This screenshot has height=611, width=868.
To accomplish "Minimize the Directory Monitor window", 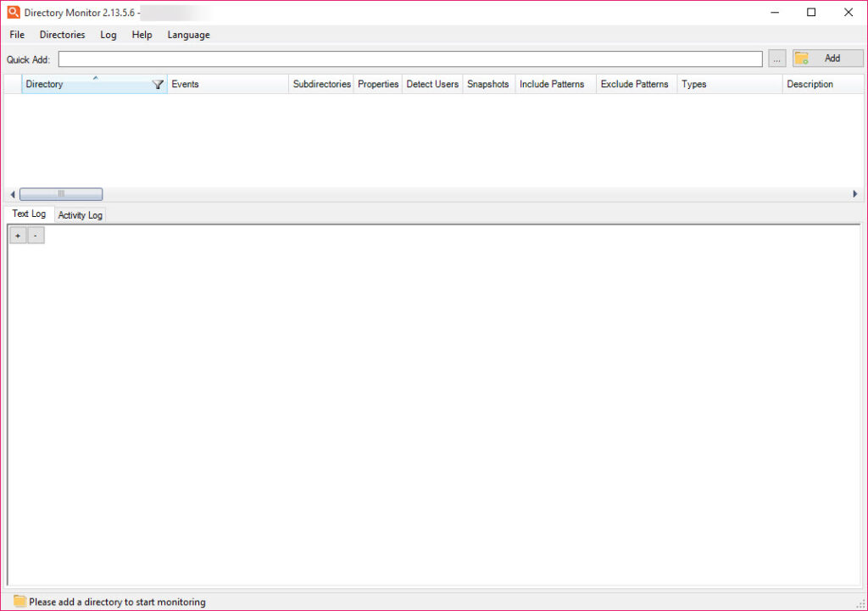I will [775, 12].
